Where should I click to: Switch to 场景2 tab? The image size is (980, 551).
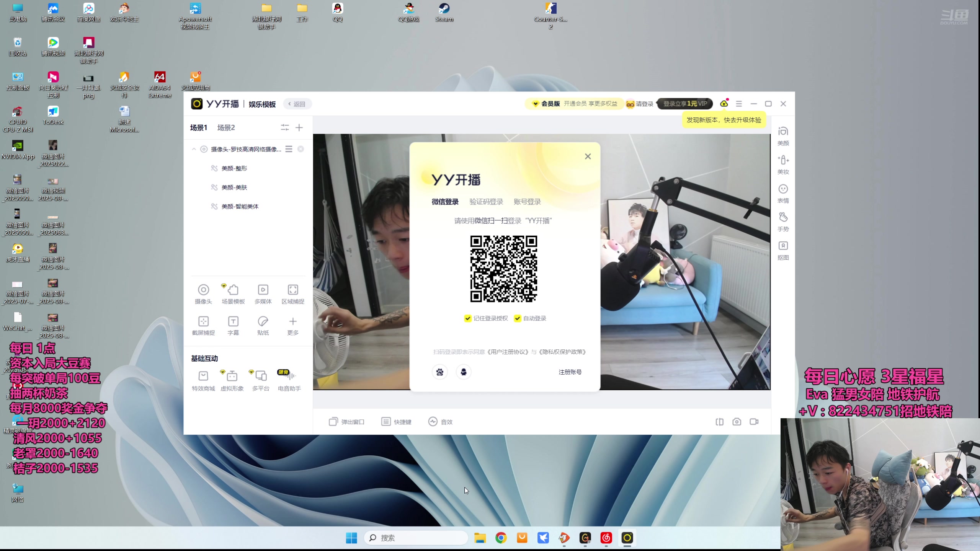pyautogui.click(x=226, y=127)
